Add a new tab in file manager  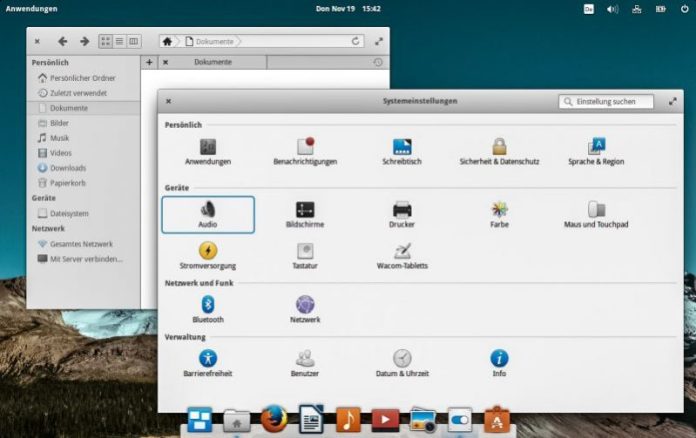click(149, 62)
